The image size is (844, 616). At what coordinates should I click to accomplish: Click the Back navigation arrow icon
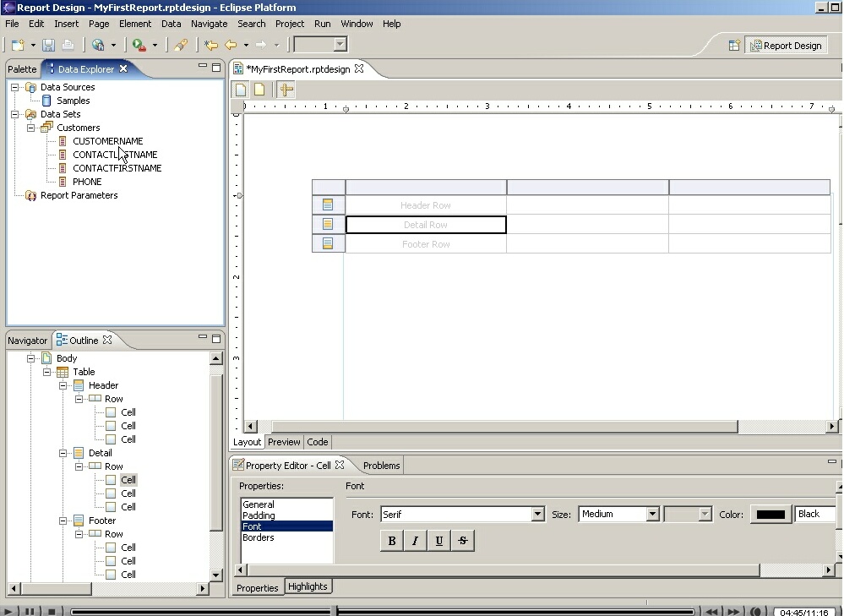(x=231, y=46)
